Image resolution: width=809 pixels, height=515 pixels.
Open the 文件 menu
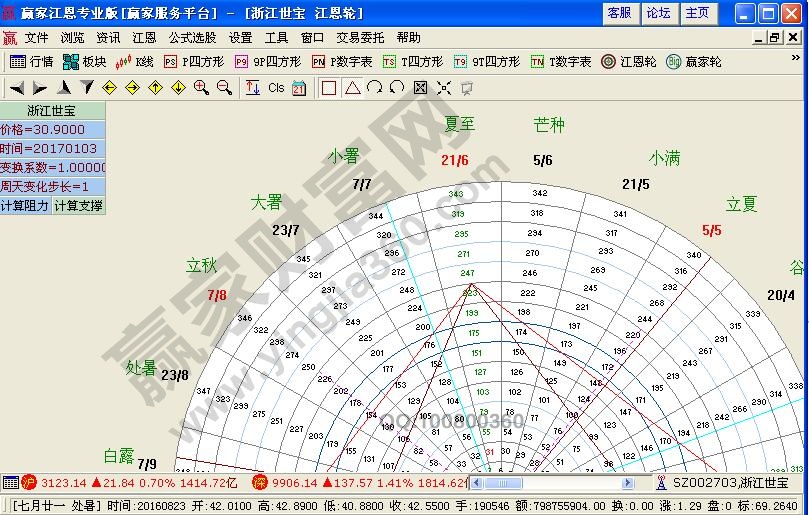[37, 38]
